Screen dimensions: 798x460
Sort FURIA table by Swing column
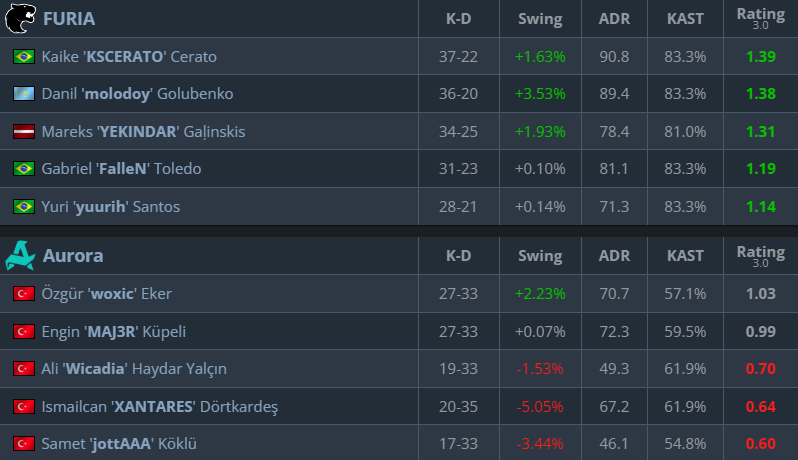click(540, 19)
